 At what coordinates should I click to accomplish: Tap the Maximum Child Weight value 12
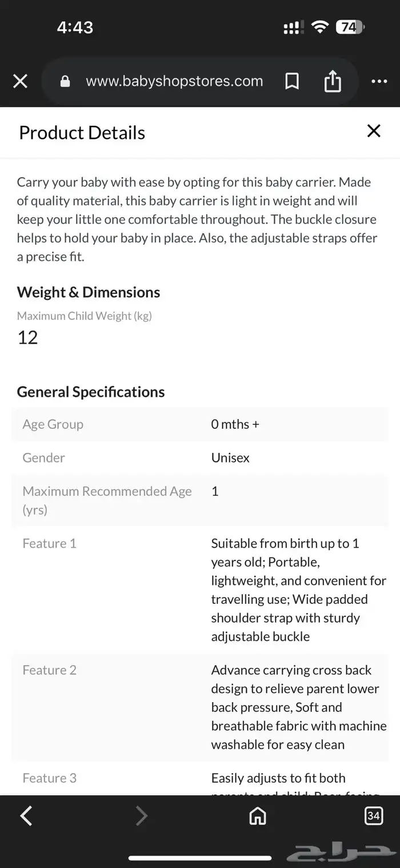coord(27,337)
